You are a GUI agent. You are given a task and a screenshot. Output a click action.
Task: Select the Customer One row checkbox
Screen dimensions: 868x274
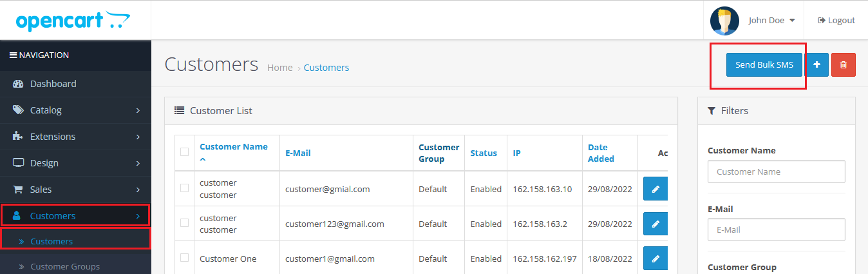click(x=185, y=258)
